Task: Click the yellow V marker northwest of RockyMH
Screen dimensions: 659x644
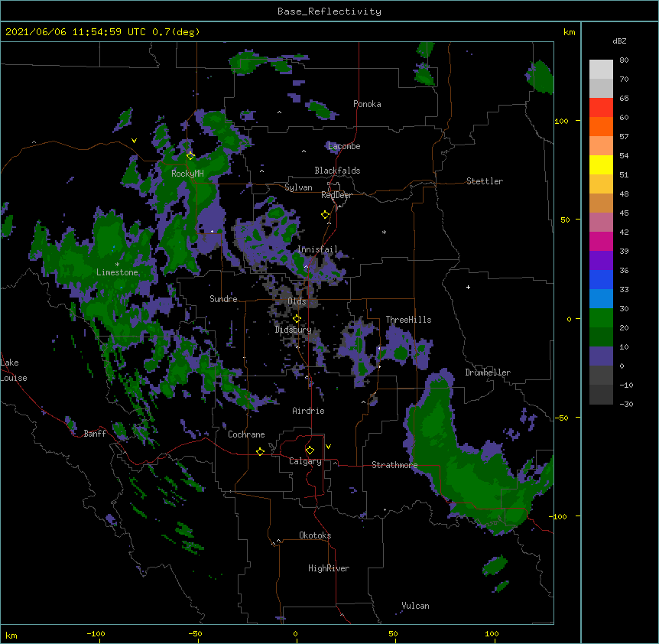Action: click(x=134, y=141)
